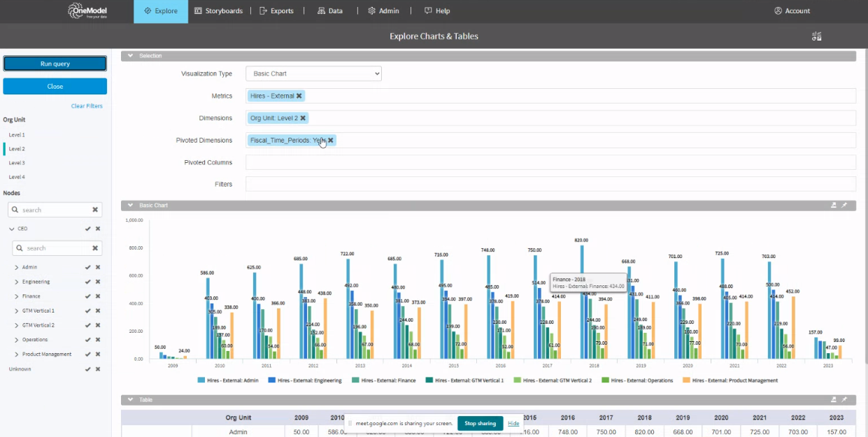Collapse the Basic Chart panel
868x437 pixels.
pos(130,206)
